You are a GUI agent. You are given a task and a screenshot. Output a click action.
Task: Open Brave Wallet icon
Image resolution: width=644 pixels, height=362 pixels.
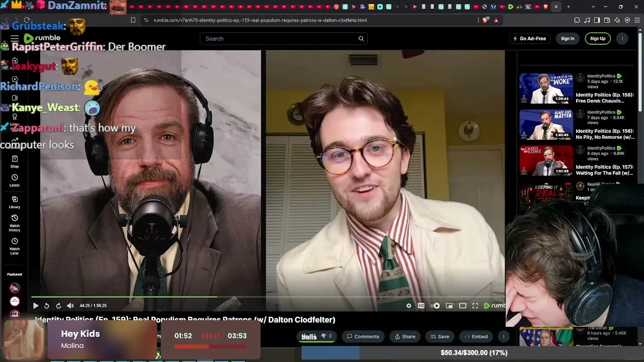pyautogui.click(x=607, y=20)
